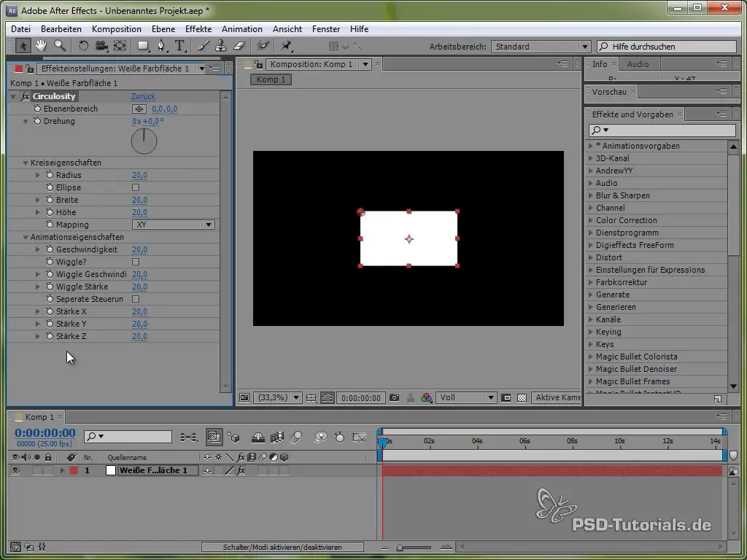Toggle region of interest in viewer
747x560 pixels.
coord(506,397)
